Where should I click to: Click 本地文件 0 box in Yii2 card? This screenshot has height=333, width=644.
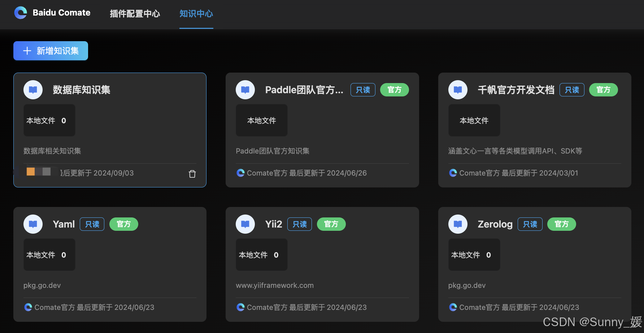pos(262,255)
